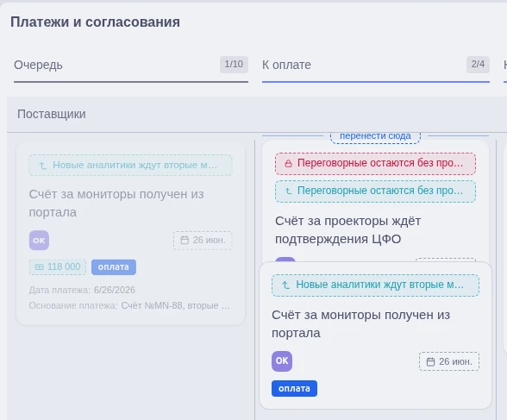Viewport: 507px width, 420px height.
Task: Click calendar icon on dragged card's 26 июн. date
Action: coord(430,361)
